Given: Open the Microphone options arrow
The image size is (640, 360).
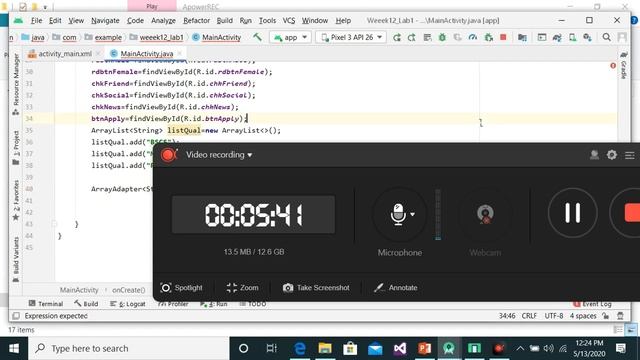Looking at the screenshot, I should 413,214.
